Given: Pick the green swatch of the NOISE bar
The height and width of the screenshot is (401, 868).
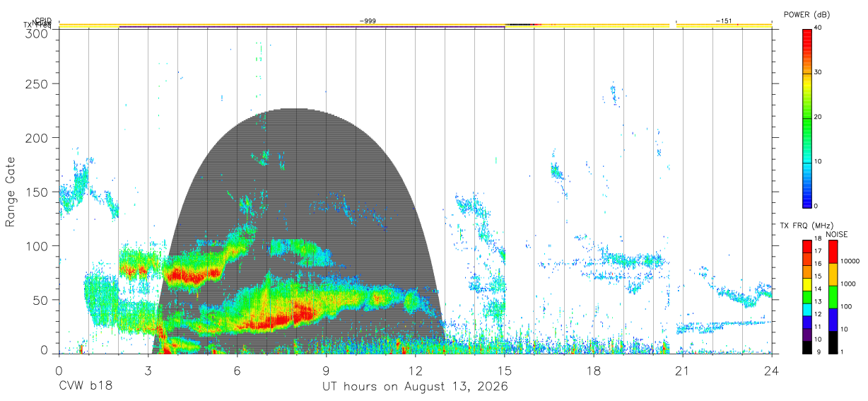Looking at the screenshot, I should [x=832, y=297].
